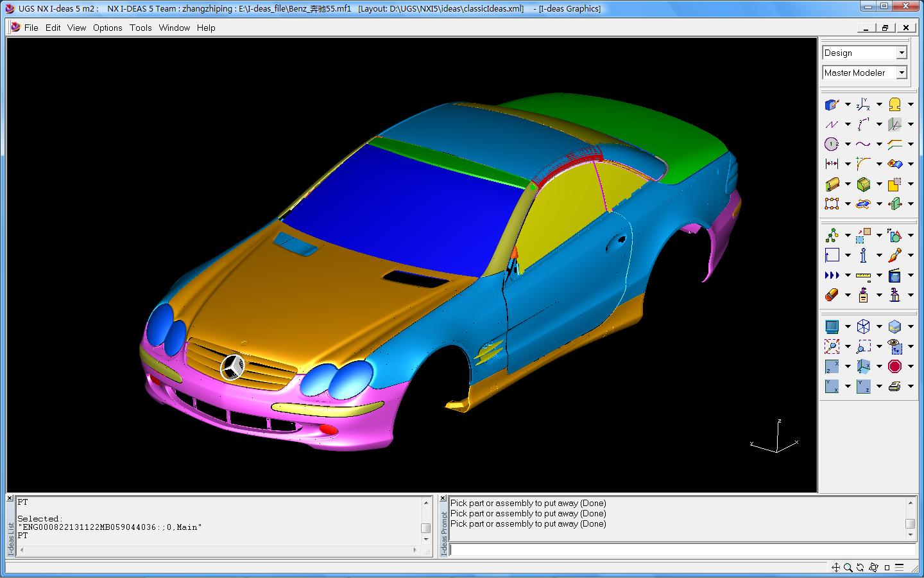Click the status bar circular-arrows rotate icon
Screen dimensions: 924x578
[x=860, y=567]
